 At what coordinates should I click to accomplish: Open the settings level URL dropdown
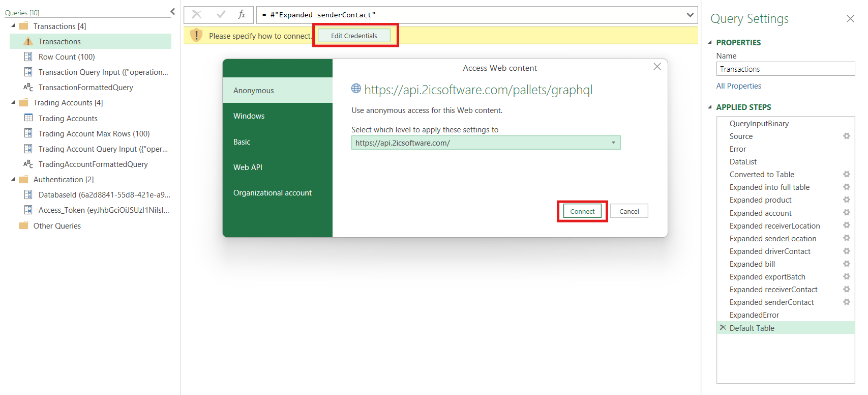point(613,143)
